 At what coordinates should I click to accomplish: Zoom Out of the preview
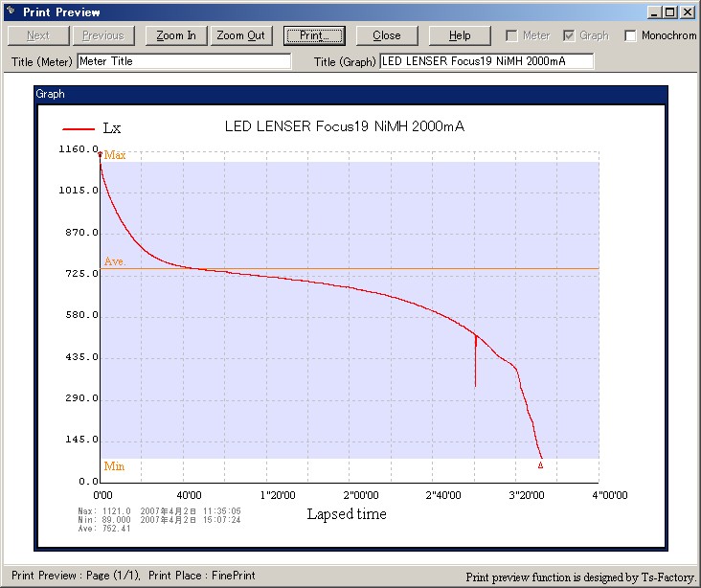click(x=241, y=35)
